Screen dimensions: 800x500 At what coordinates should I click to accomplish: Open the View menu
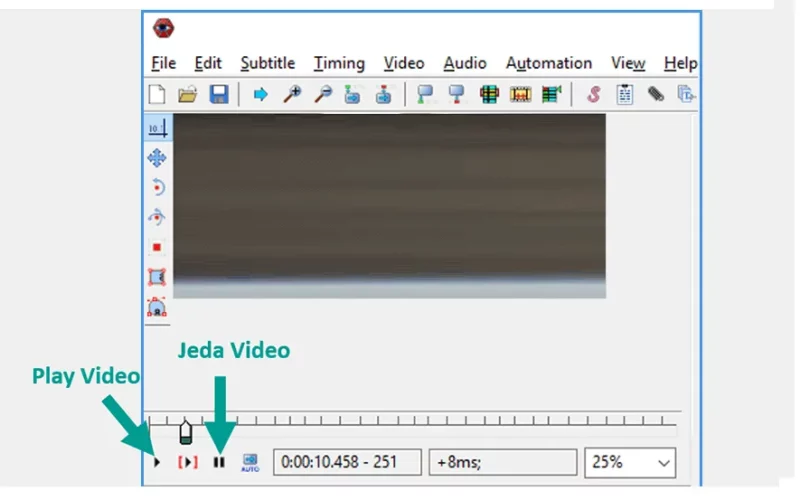(628, 63)
